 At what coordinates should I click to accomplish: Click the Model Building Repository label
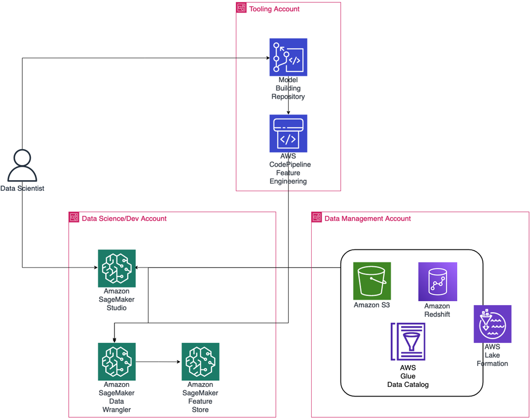click(288, 88)
